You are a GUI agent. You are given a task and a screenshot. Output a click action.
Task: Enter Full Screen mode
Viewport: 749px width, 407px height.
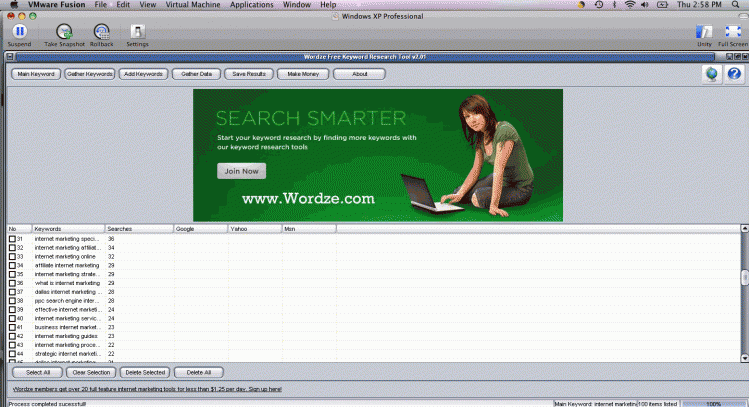point(733,32)
